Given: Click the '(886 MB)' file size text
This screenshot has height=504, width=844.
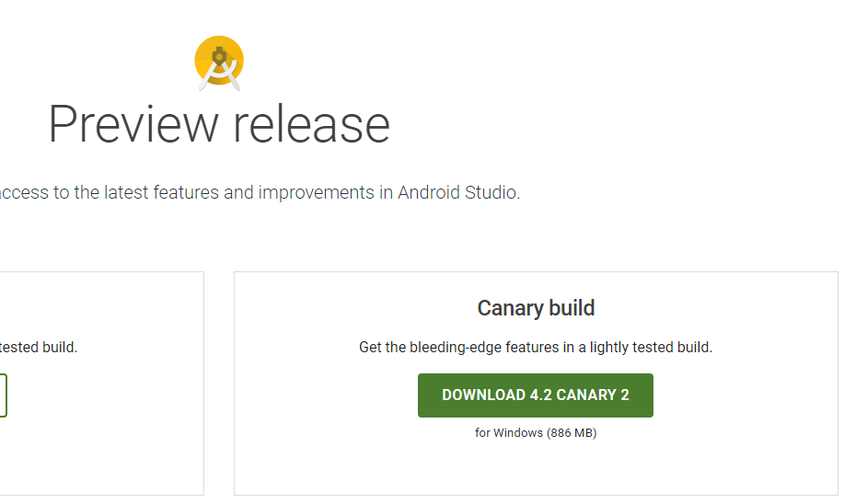Looking at the screenshot, I should pyautogui.click(x=572, y=433).
